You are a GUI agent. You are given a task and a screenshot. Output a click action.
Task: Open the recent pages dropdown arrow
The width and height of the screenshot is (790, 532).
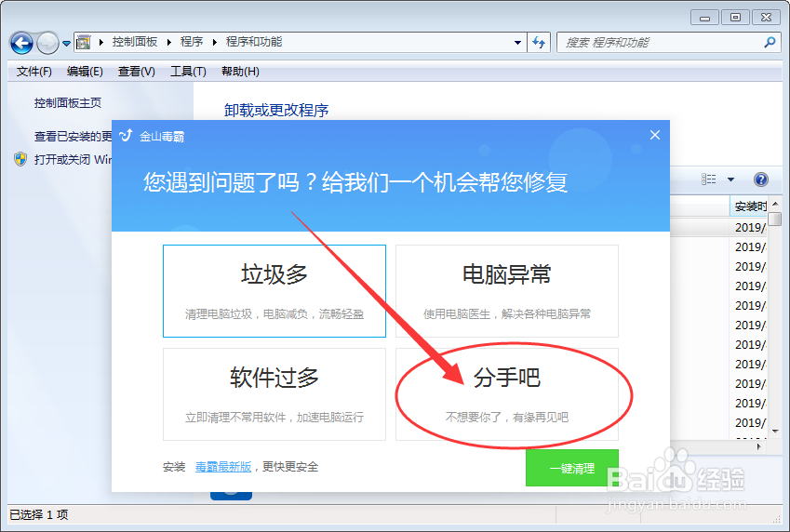(x=66, y=44)
